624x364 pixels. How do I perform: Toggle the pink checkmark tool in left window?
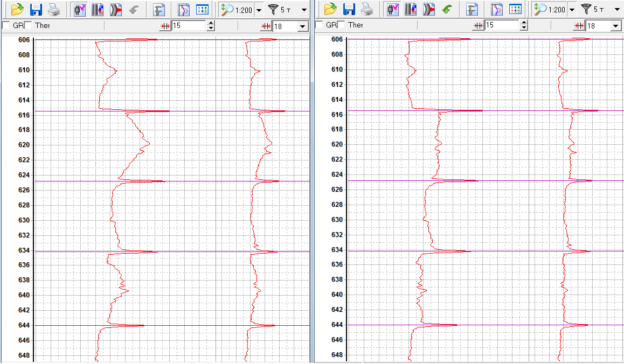80,9
